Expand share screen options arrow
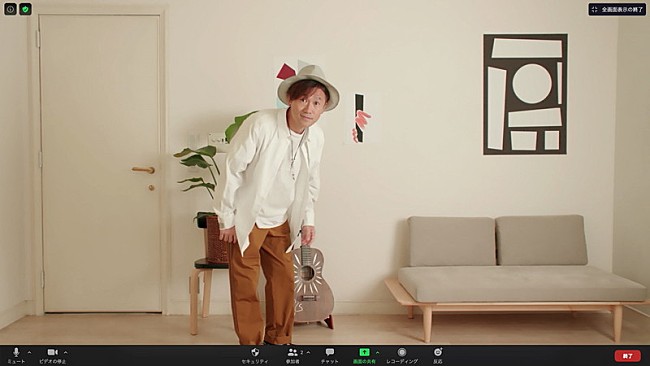Viewport: 650px width, 366px height. (378, 353)
